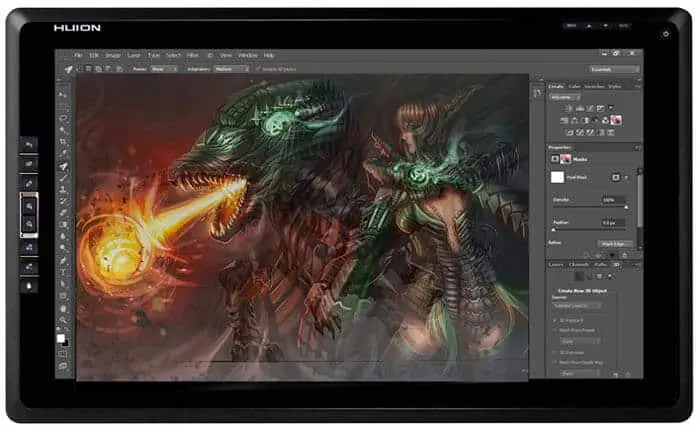Open the Interpolation dropdown
The height and width of the screenshot is (432, 700).
coord(231,69)
